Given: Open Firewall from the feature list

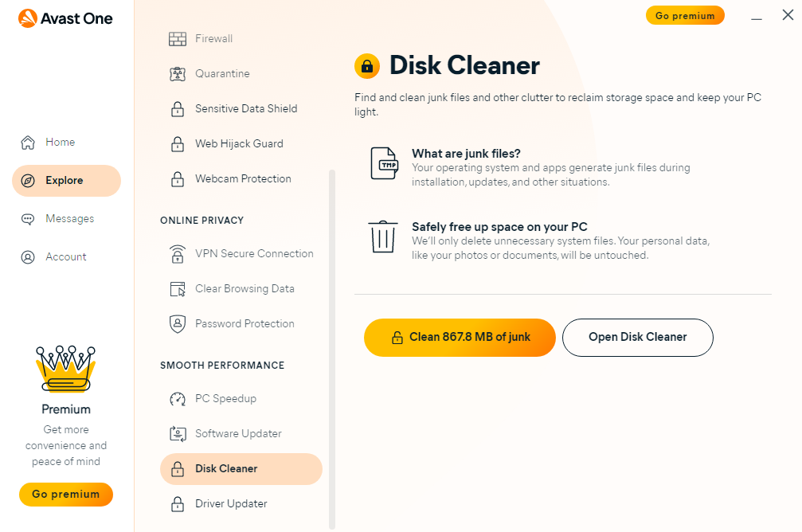Looking at the screenshot, I should (x=241, y=39).
